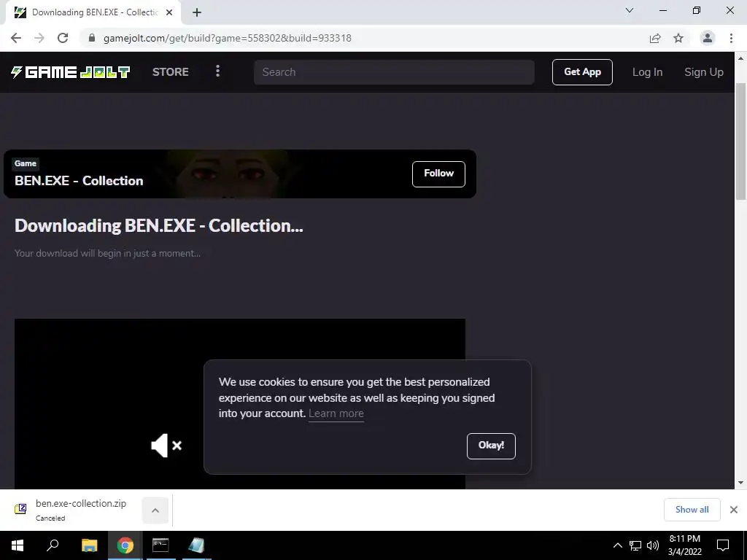Viewport: 747px width, 560px height.
Task: Click the address bar URL
Action: [x=228, y=38]
